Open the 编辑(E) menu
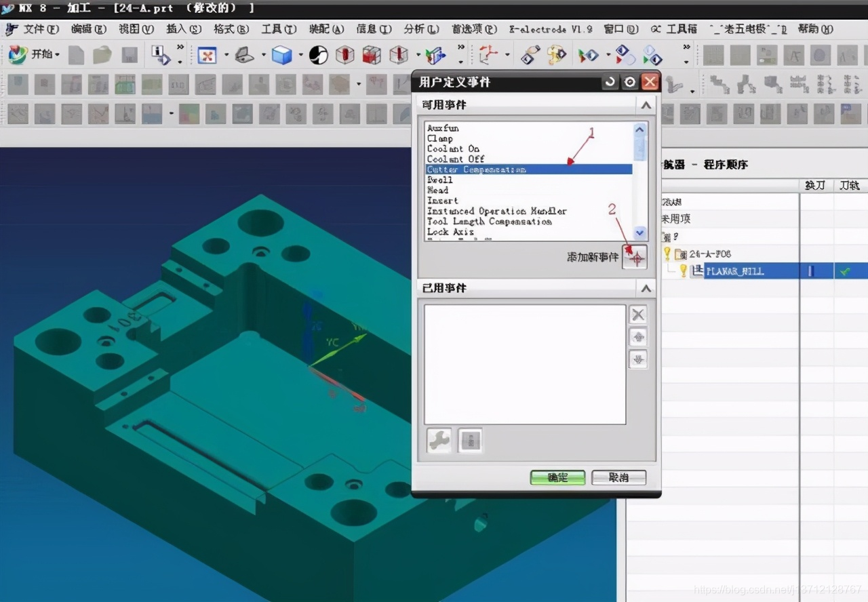868x602 pixels. [89, 29]
